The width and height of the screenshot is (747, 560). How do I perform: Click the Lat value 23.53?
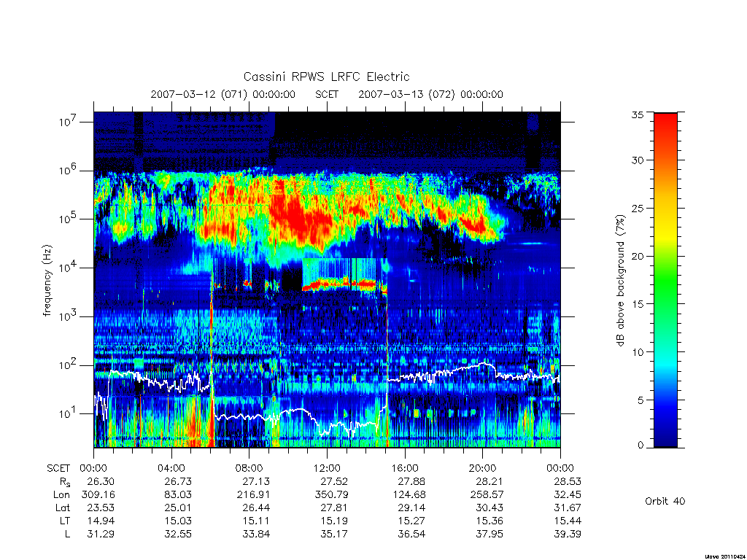coord(101,507)
